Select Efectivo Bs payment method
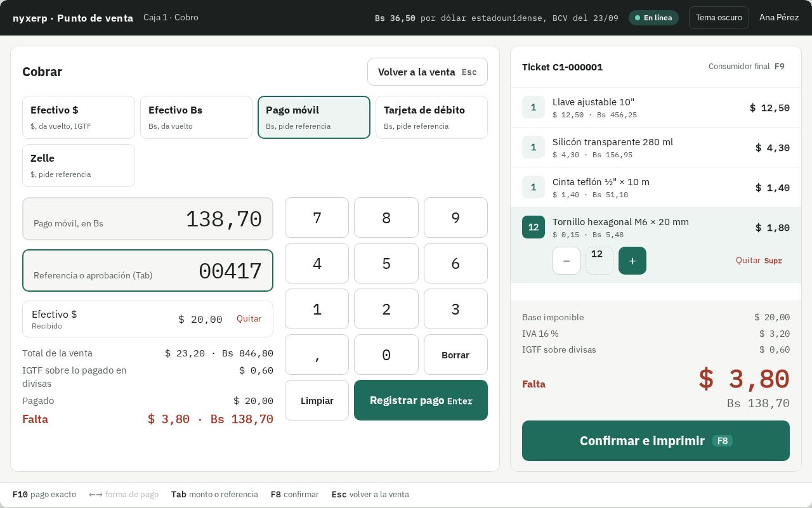Viewport: 812px width, 508px height. [197, 117]
